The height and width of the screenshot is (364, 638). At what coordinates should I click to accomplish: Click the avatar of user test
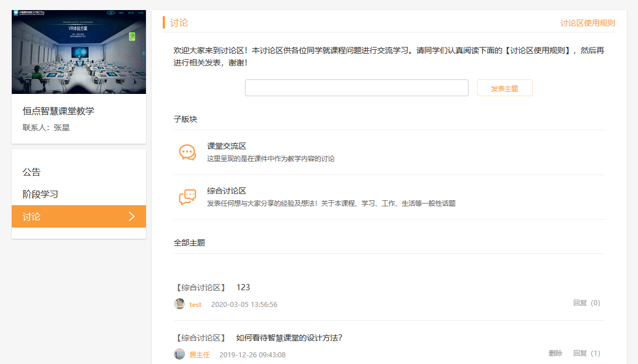[x=179, y=304]
